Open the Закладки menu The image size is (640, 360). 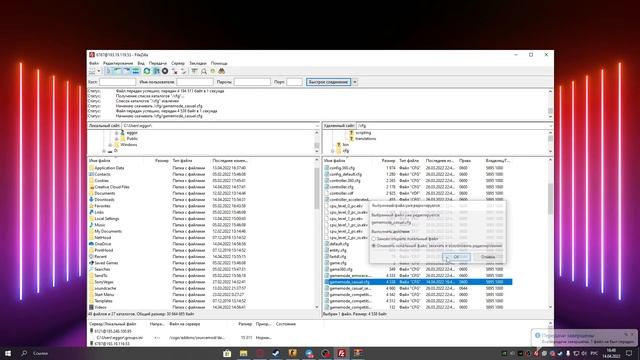point(198,63)
